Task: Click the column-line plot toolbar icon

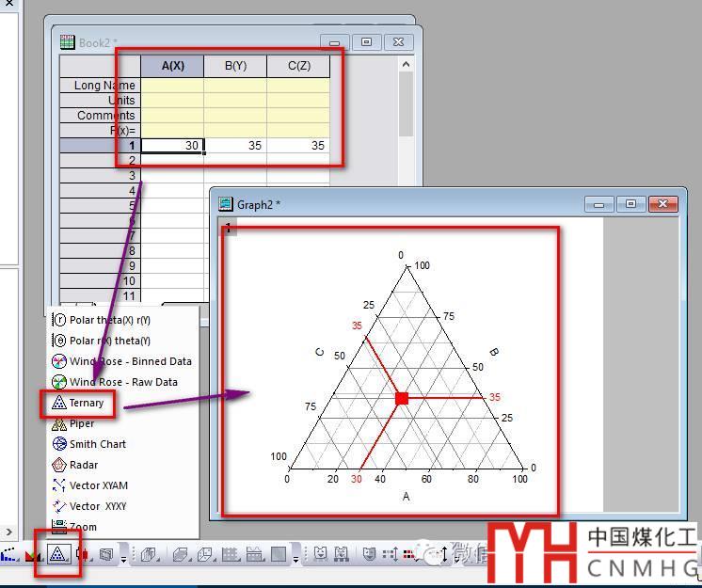Action: 9,554
